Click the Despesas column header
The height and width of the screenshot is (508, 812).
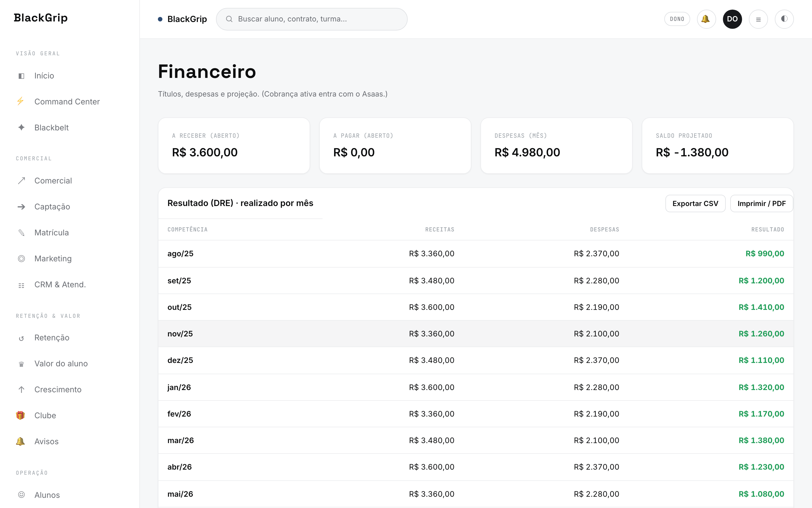point(604,229)
